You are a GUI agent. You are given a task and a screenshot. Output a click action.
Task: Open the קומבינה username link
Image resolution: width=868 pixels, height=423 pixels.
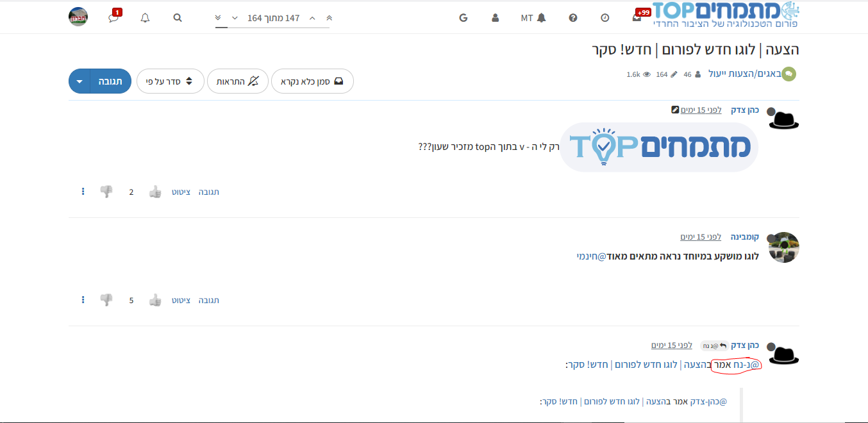(x=745, y=236)
